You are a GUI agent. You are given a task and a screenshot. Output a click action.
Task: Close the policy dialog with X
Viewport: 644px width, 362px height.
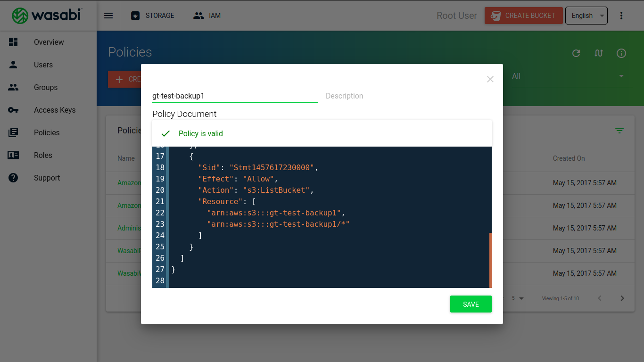coord(490,79)
